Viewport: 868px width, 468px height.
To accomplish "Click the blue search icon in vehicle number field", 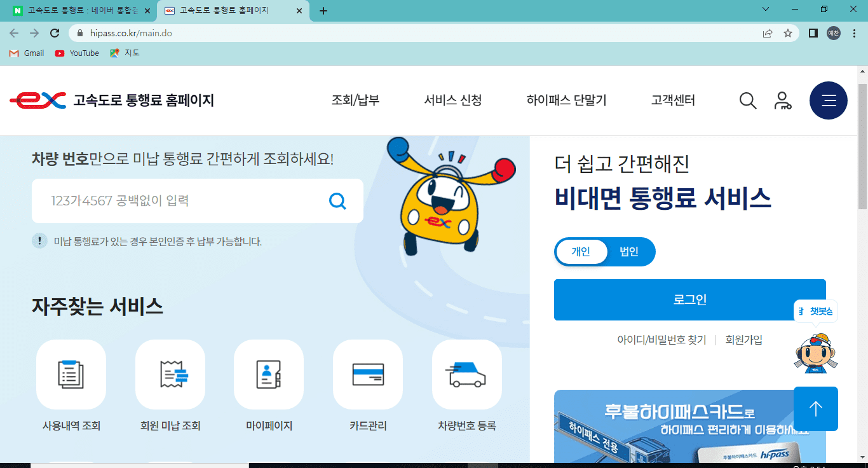I will (x=337, y=201).
